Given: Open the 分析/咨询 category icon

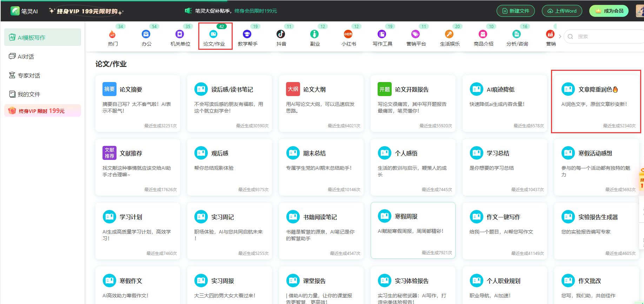Looking at the screenshot, I should [x=517, y=34].
